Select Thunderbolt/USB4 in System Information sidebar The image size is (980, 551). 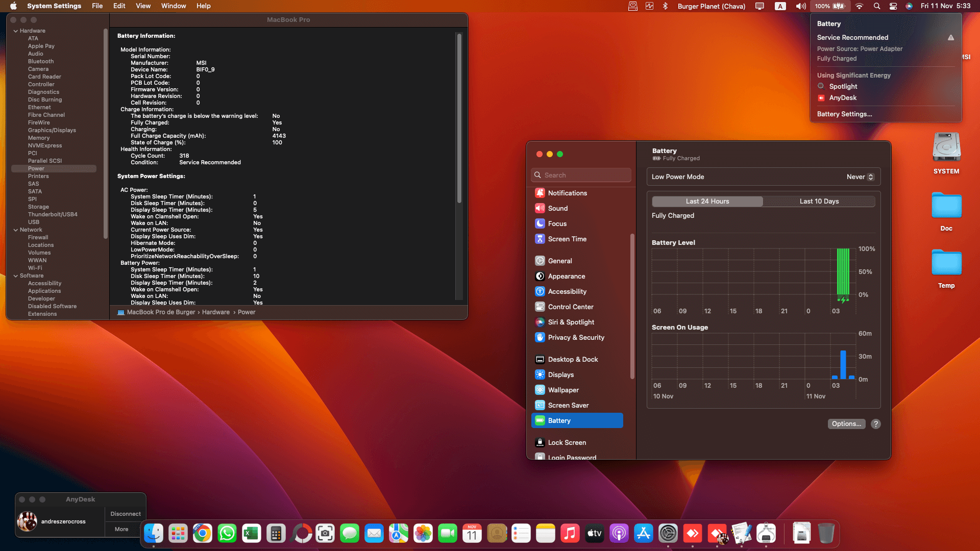coord(53,215)
